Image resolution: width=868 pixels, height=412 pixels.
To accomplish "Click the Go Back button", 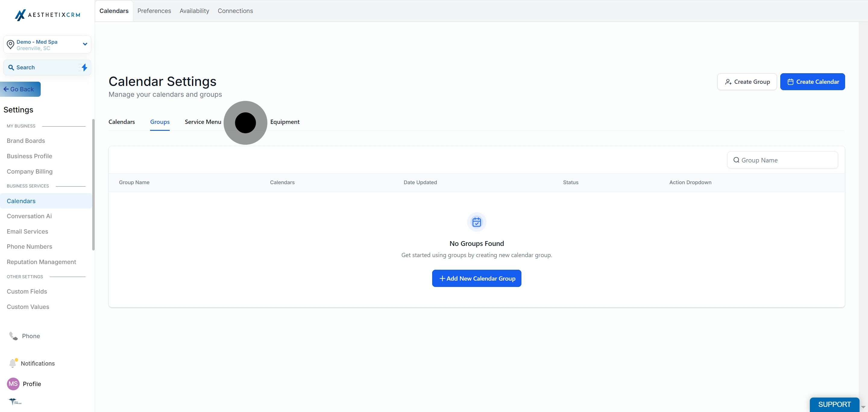I will (20, 89).
